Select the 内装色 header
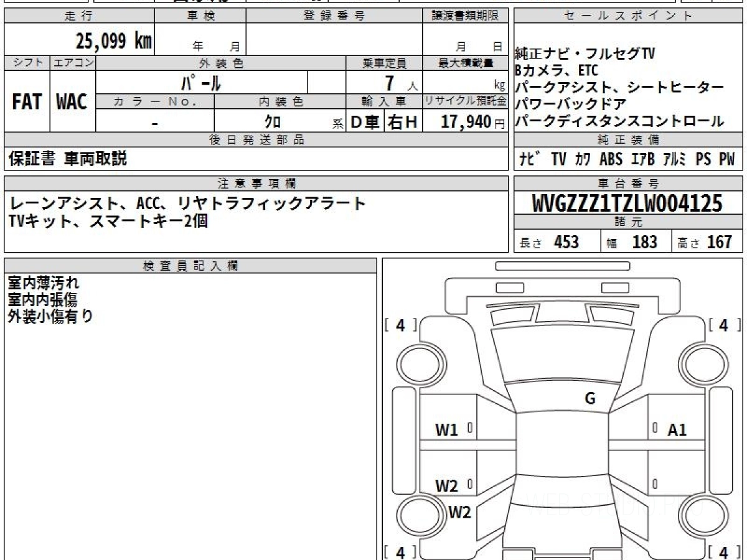Viewport: 747px width, 560px height. click(280, 102)
